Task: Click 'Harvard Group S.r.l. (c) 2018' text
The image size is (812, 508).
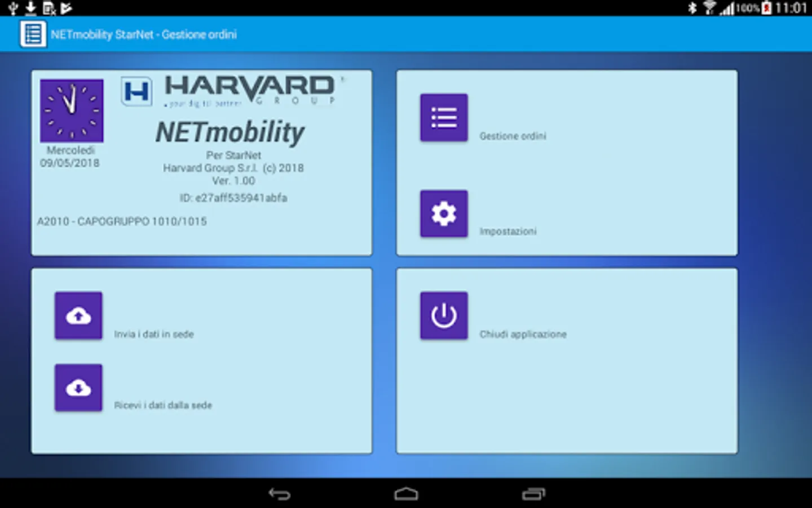Action: [x=233, y=168]
